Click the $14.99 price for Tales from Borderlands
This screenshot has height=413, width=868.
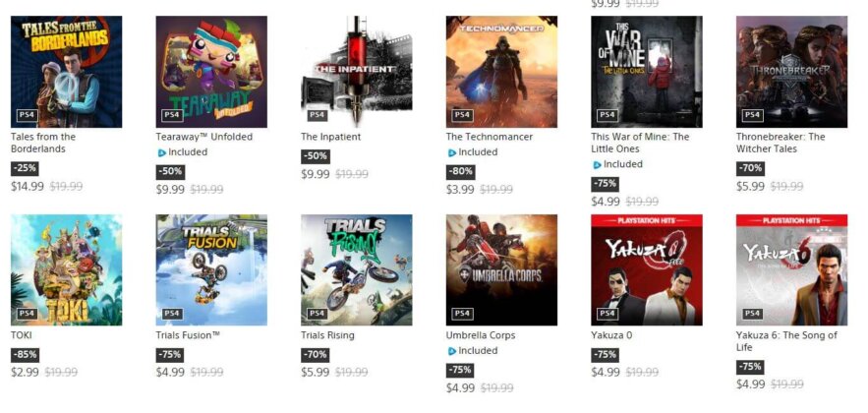point(28,187)
